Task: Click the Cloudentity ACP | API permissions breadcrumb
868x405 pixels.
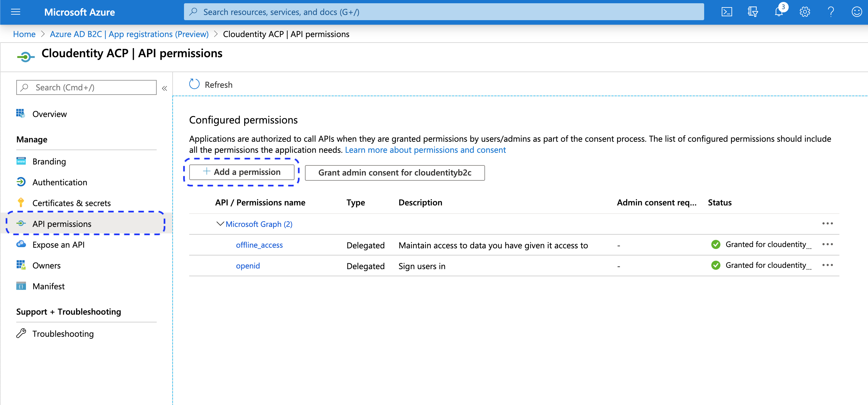Action: click(x=286, y=34)
